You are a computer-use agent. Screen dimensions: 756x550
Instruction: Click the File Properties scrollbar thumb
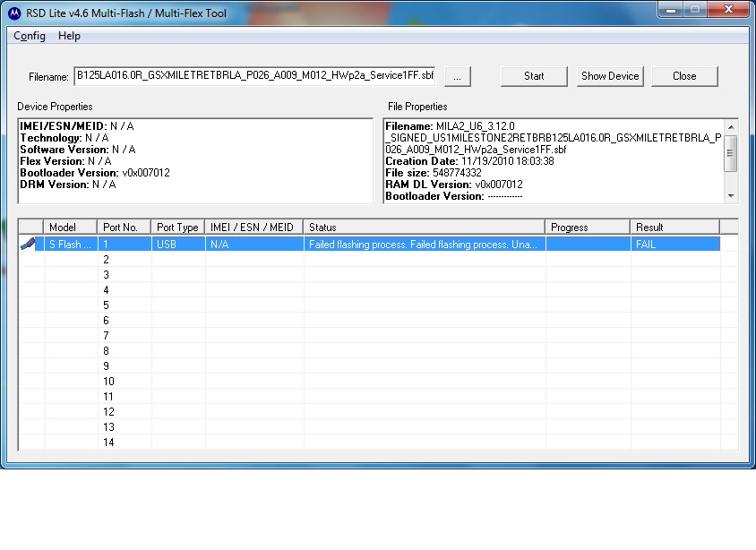pos(730,153)
